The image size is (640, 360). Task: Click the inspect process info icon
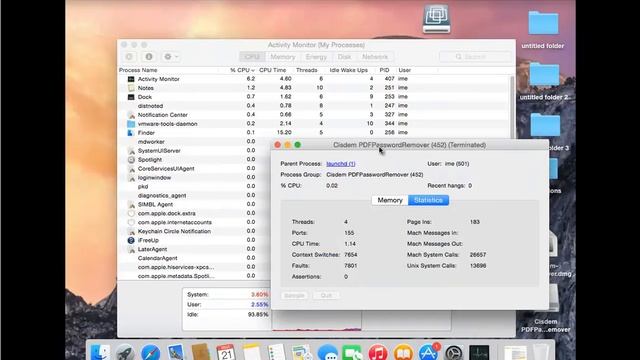click(149, 57)
